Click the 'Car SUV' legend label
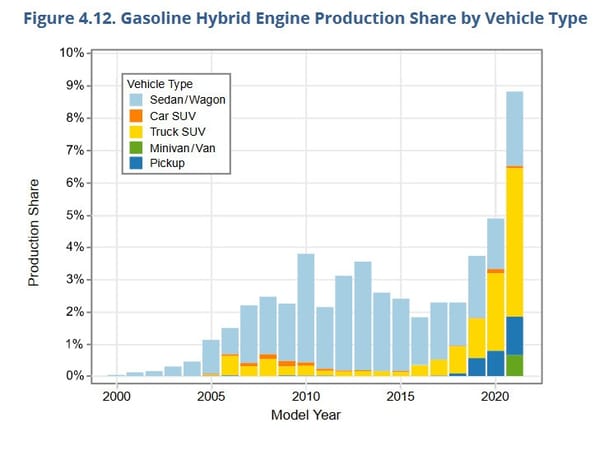600x455 pixels. (x=173, y=116)
